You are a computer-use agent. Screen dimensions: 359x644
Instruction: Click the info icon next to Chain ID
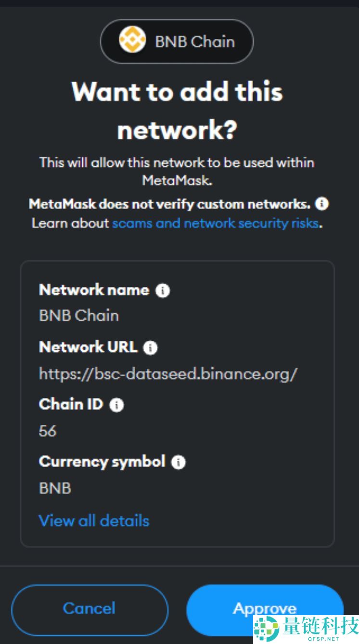click(115, 405)
